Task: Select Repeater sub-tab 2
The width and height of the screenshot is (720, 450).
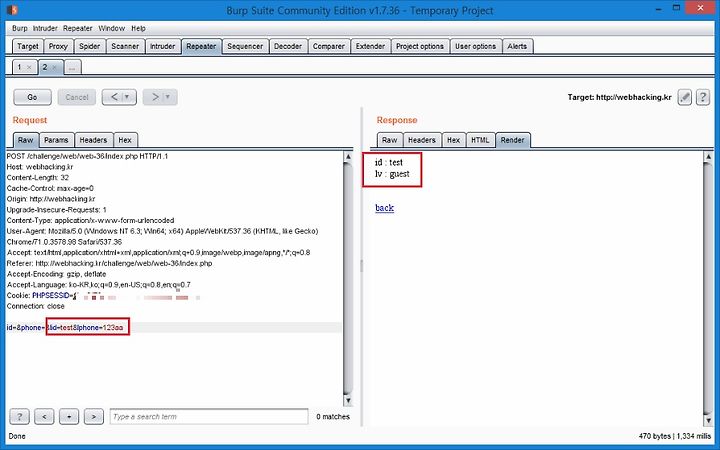Action: pyautogui.click(x=45, y=67)
